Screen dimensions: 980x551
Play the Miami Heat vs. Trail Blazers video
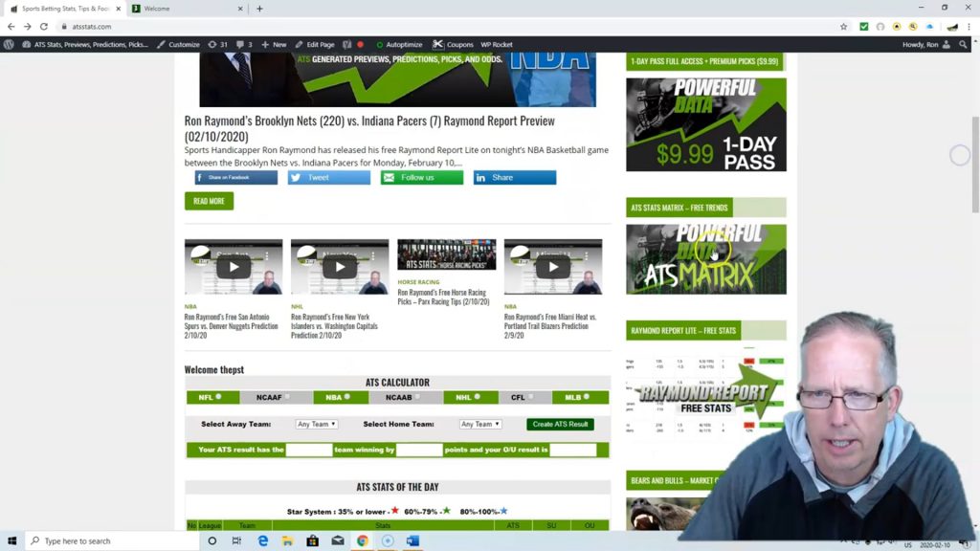coord(553,268)
